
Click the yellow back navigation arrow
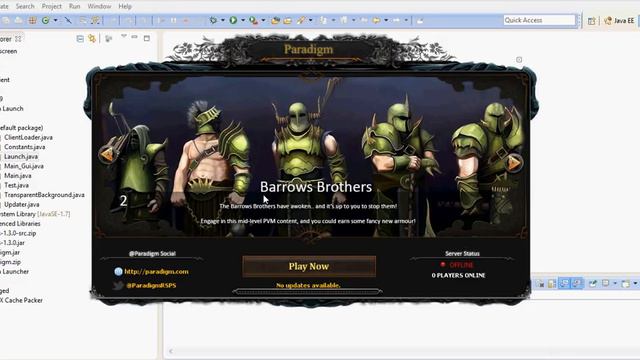[376, 20]
